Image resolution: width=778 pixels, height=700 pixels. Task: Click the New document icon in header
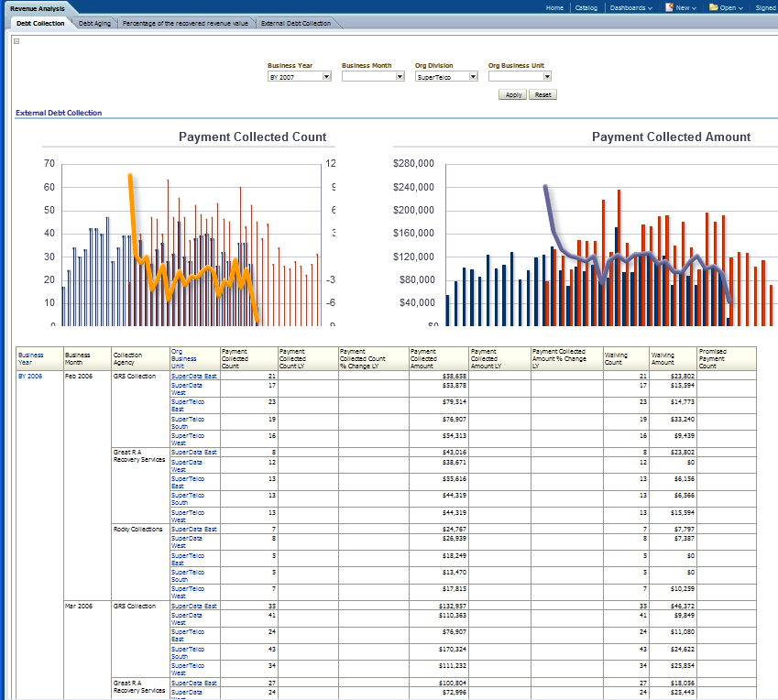(x=669, y=7)
